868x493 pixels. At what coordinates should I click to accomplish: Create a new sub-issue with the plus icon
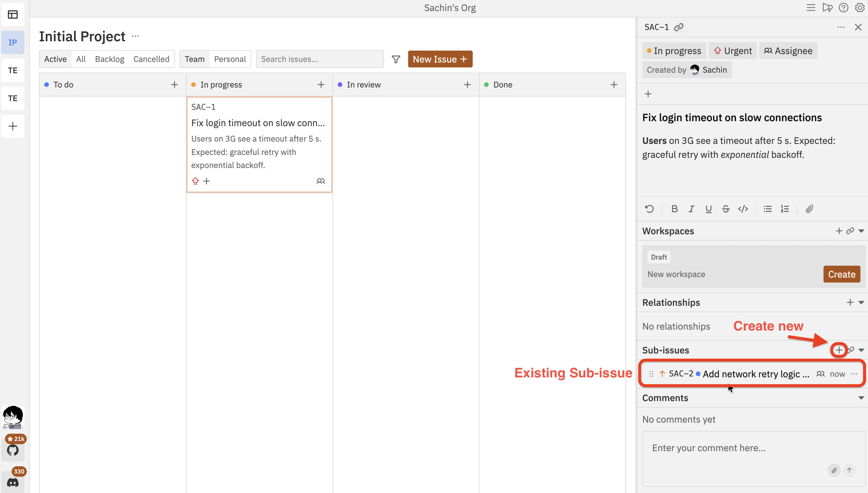[x=839, y=350]
